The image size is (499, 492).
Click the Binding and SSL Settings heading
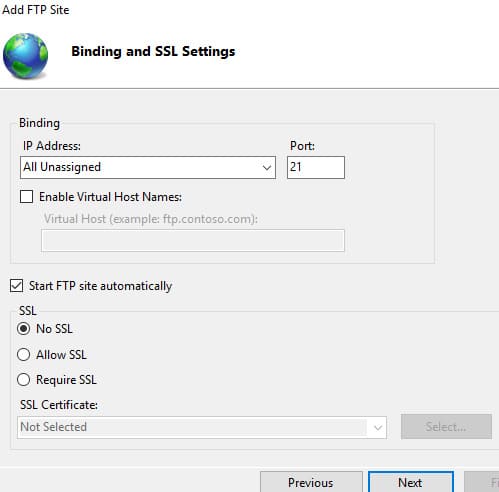[x=153, y=52]
